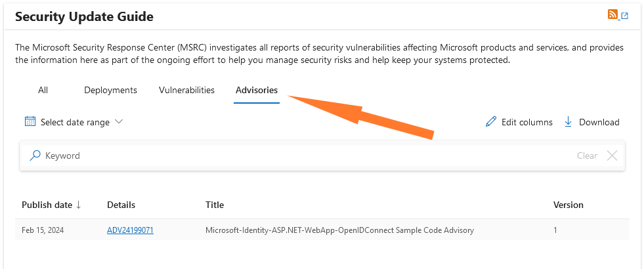Click the magnifier icon in search box
Image resolution: width=644 pixels, height=269 pixels.
click(x=35, y=155)
